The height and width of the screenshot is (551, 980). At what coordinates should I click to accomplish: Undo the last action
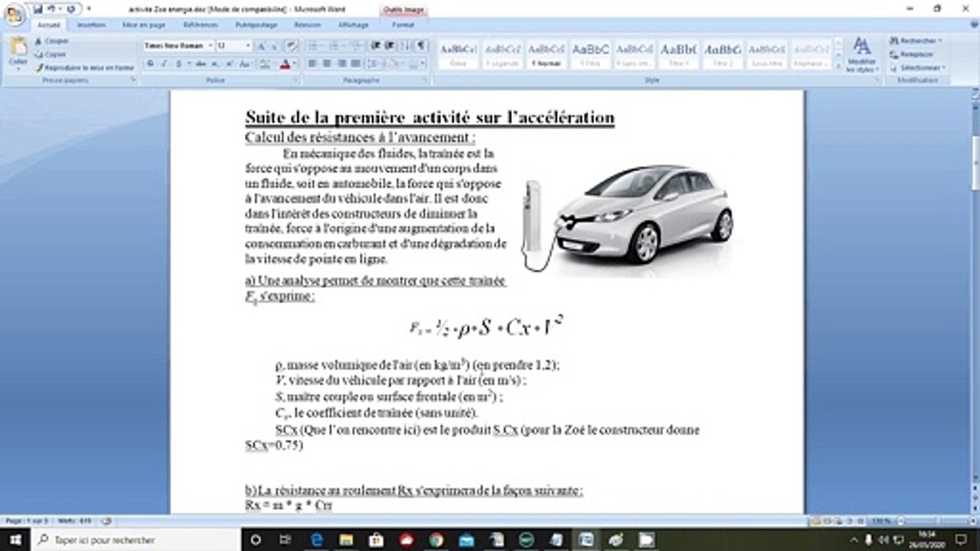click(x=52, y=9)
